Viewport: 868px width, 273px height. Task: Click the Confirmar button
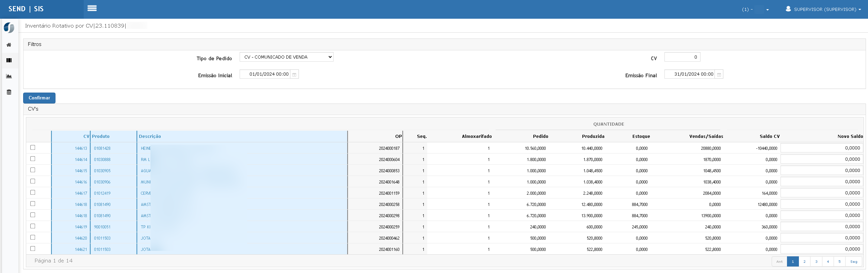pos(39,98)
